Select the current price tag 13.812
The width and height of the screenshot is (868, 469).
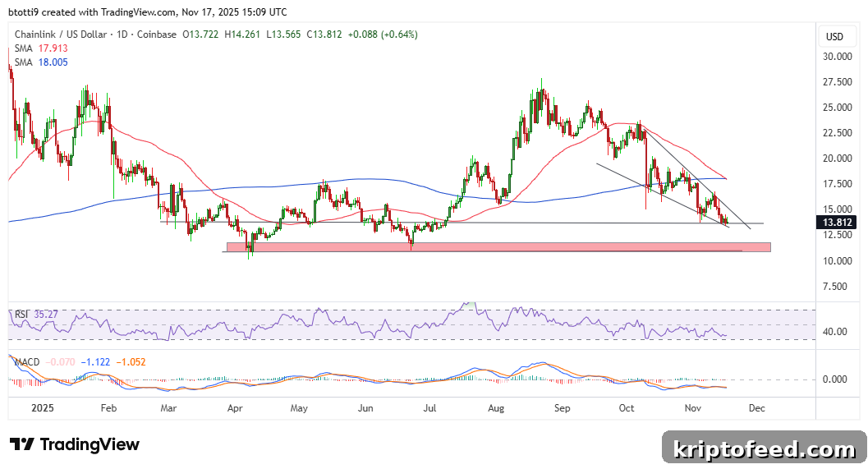(x=837, y=223)
